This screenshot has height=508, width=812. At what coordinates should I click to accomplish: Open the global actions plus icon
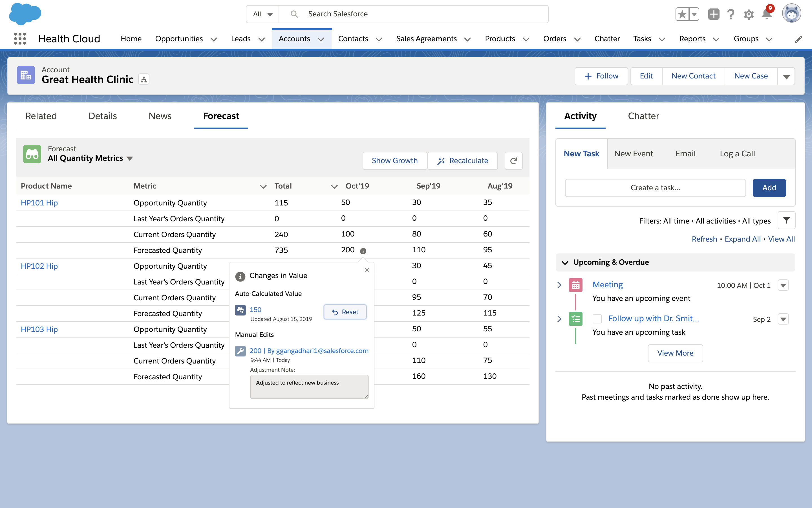(714, 14)
